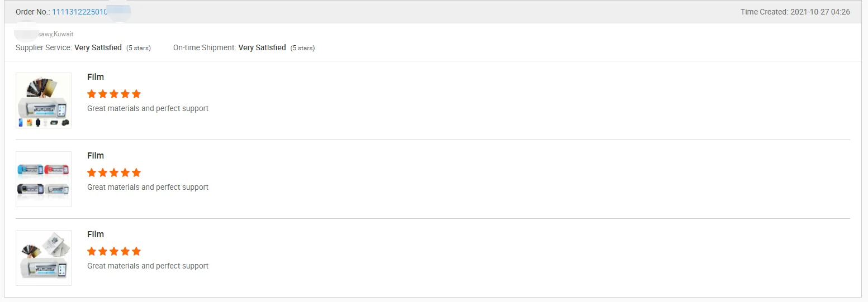Click the fifth star in the top review
868x302 pixels.
click(x=136, y=94)
